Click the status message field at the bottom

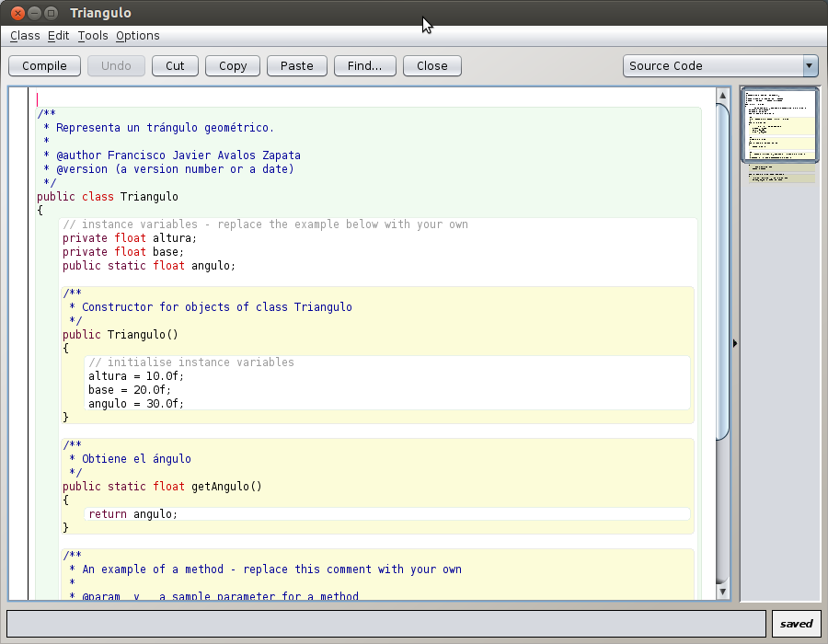click(386, 624)
